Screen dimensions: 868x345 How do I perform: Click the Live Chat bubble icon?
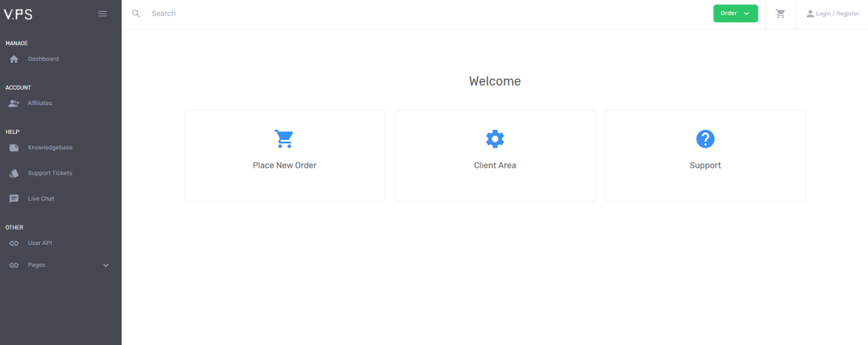(14, 199)
